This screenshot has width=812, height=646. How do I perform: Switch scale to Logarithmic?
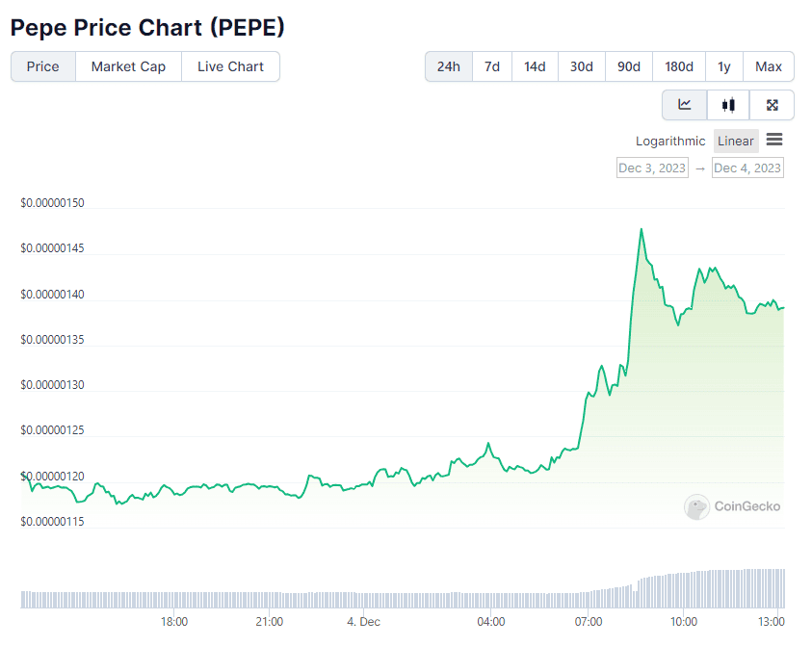click(x=670, y=141)
